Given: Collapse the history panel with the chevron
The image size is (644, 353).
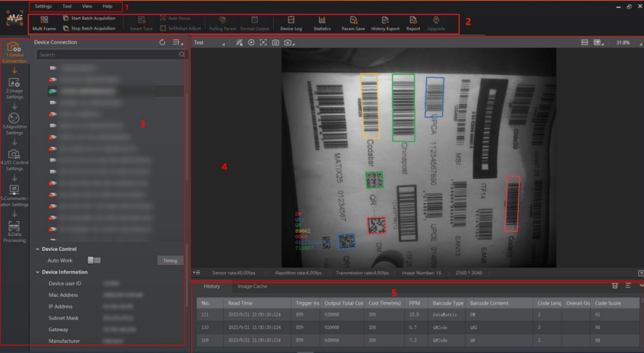Looking at the screenshot, I should tap(641, 285).
